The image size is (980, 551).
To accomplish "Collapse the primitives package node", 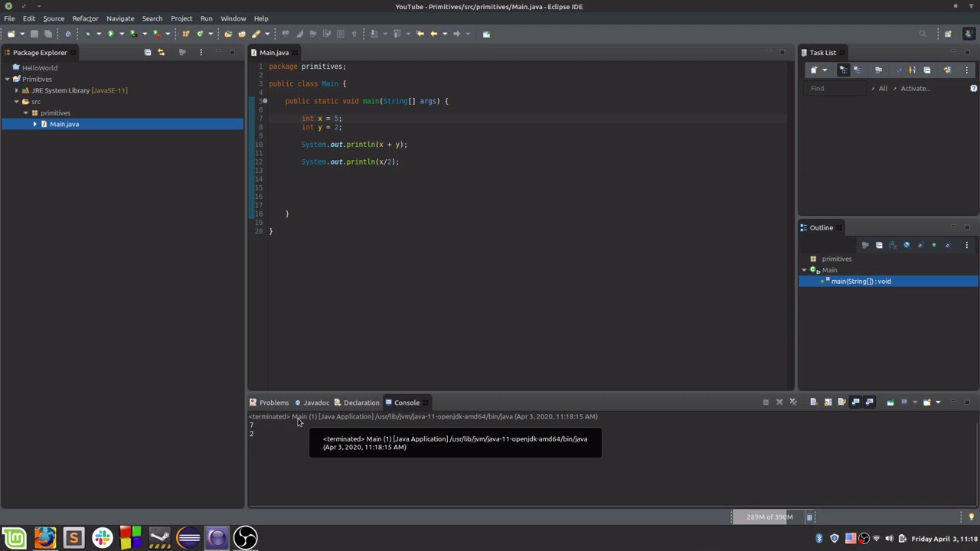I will (x=25, y=112).
